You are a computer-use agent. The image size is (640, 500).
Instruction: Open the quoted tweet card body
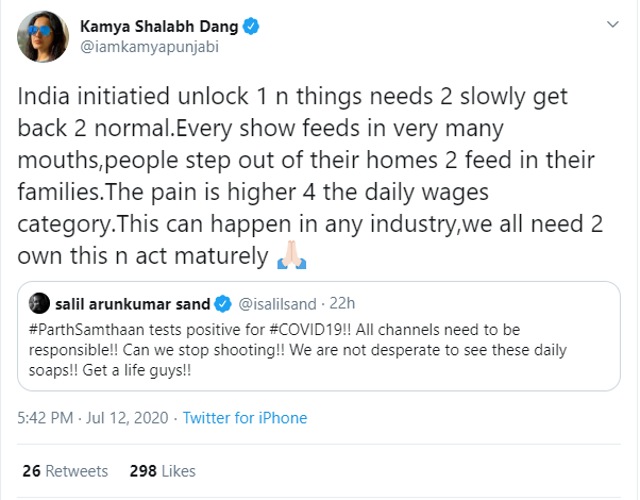[319, 336]
